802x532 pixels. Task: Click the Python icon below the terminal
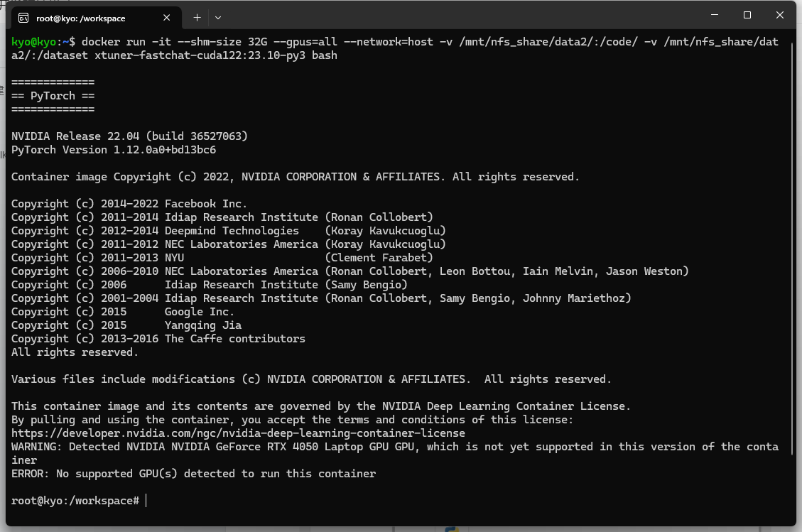click(450, 528)
